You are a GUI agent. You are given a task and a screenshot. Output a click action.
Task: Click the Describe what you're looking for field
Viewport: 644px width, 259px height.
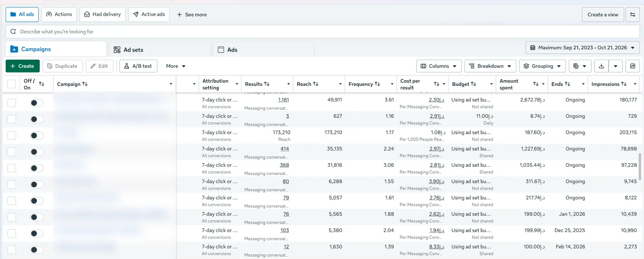point(322,31)
